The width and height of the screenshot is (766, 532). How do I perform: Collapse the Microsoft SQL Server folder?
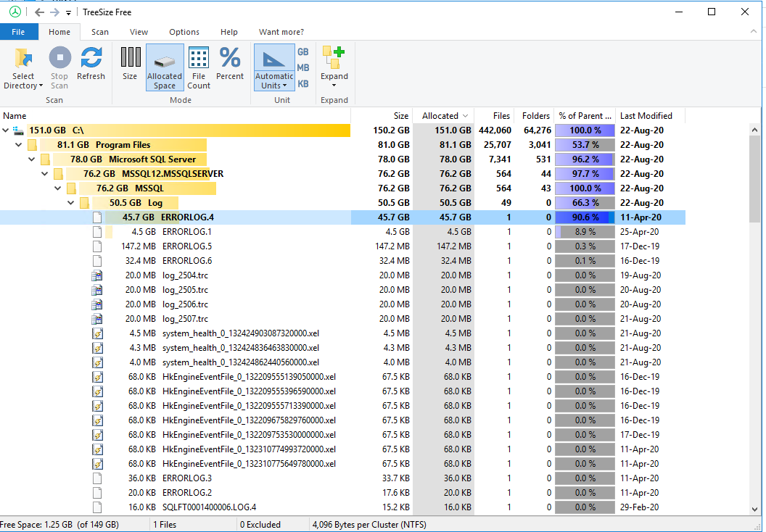(x=32, y=159)
